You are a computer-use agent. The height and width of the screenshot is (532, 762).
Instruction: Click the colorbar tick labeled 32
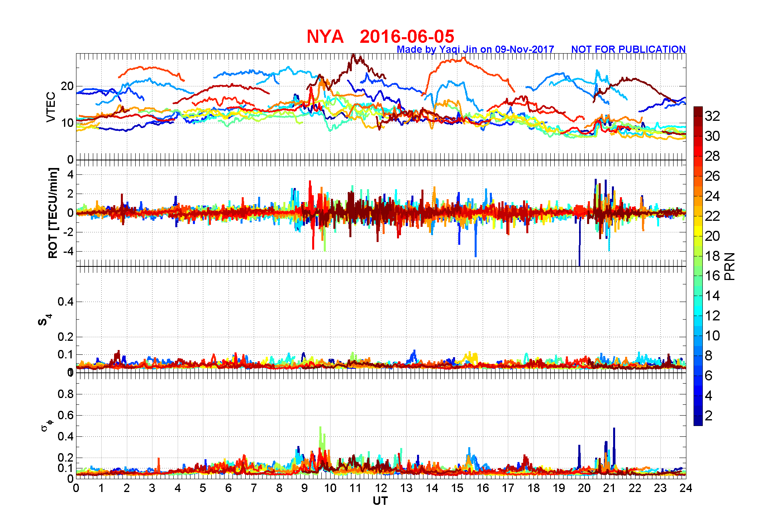click(x=712, y=116)
